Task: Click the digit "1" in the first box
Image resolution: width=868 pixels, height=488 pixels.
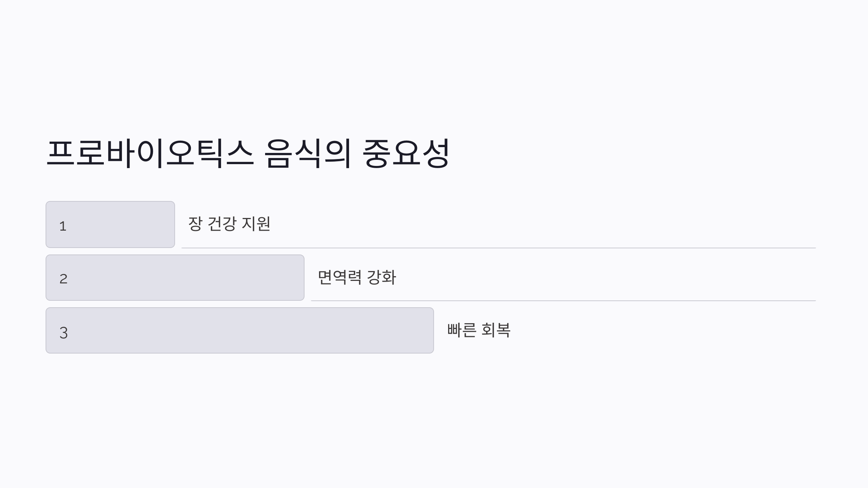Action: pos(63,226)
